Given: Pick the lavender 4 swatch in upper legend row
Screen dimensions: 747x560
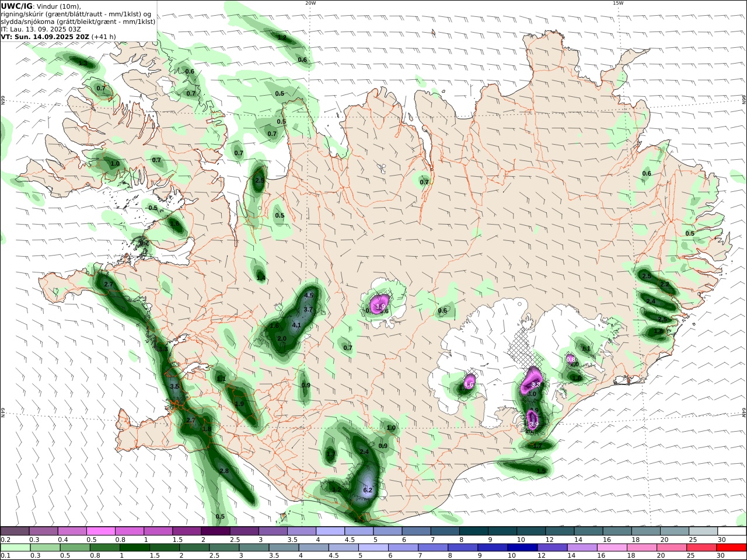Looking at the screenshot, I should tap(330, 531).
